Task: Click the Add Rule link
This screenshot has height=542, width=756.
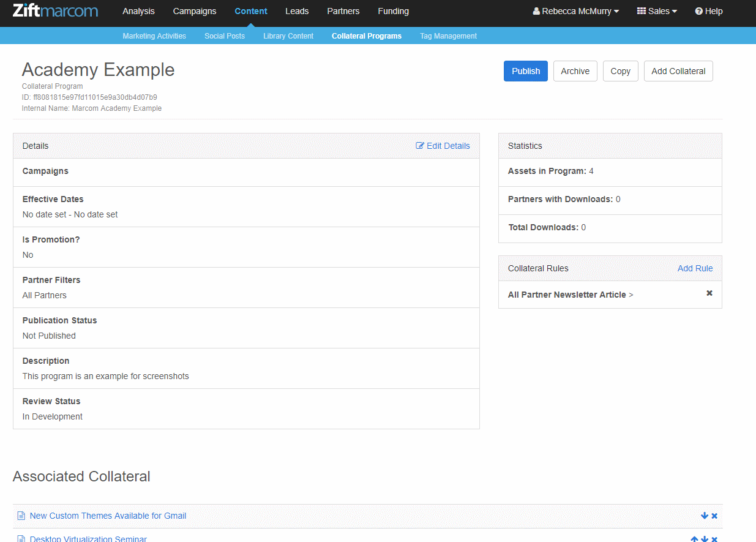Action: (x=695, y=268)
